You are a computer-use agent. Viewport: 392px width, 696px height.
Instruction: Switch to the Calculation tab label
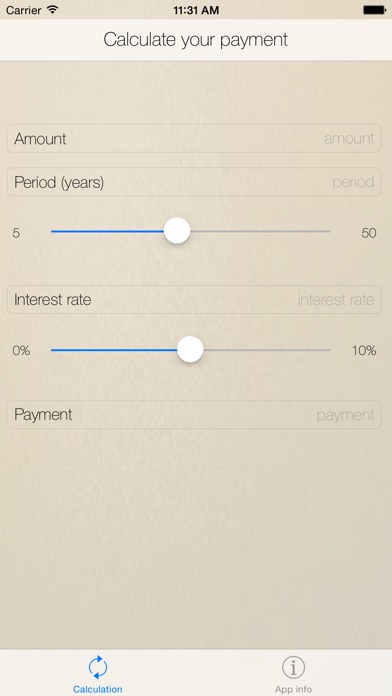click(98, 689)
